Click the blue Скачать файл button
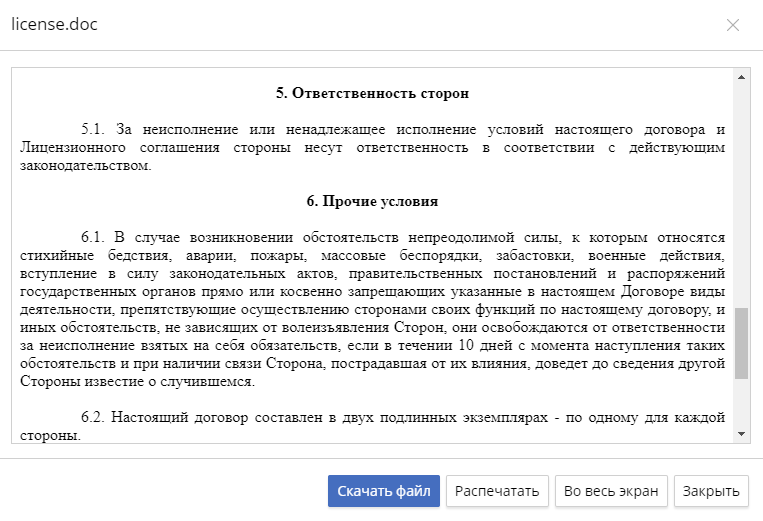763x521 pixels. tap(383, 491)
